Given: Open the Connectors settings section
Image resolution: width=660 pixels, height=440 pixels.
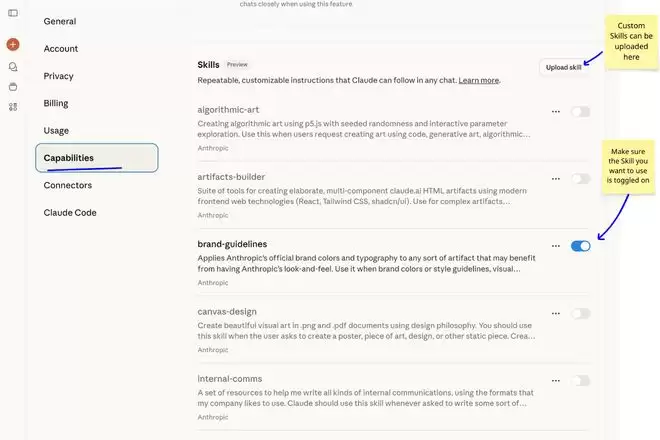Looking at the screenshot, I should tap(68, 185).
